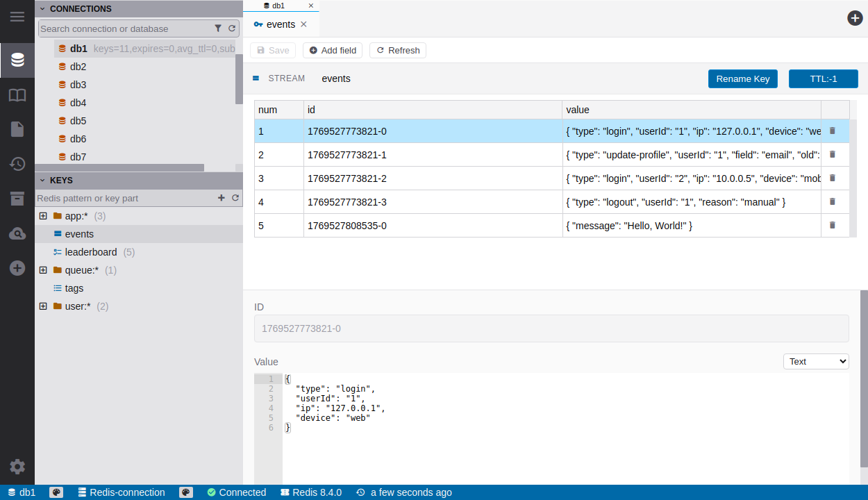Expand the app:* key folder
This screenshot has height=500, width=868.
point(43,216)
